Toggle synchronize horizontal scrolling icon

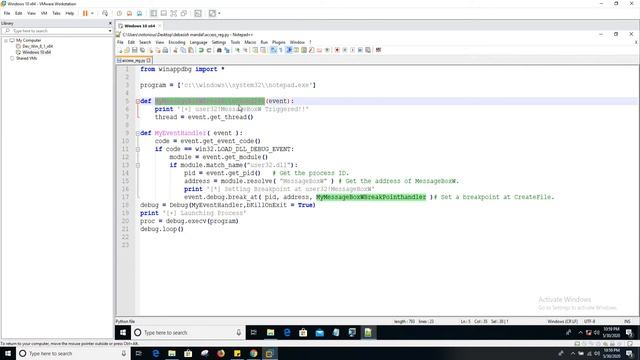pyautogui.click(x=263, y=50)
